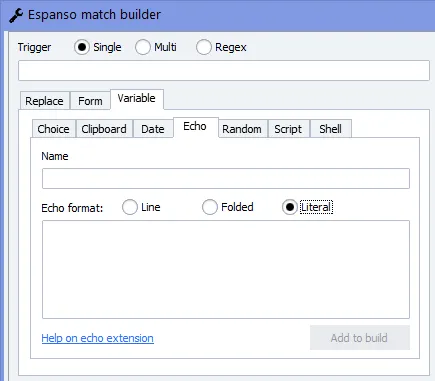Select the Variable tab

click(137, 99)
